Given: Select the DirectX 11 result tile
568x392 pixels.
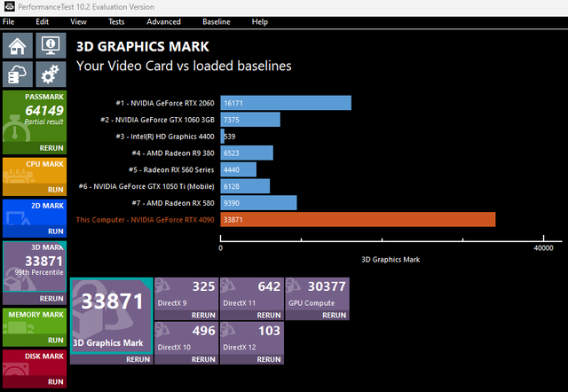Looking at the screenshot, I should tap(252, 294).
